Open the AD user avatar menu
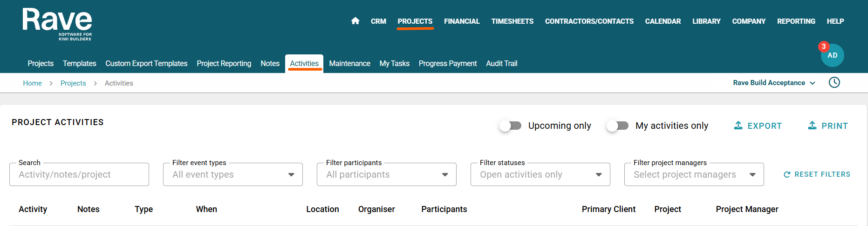 [833, 55]
